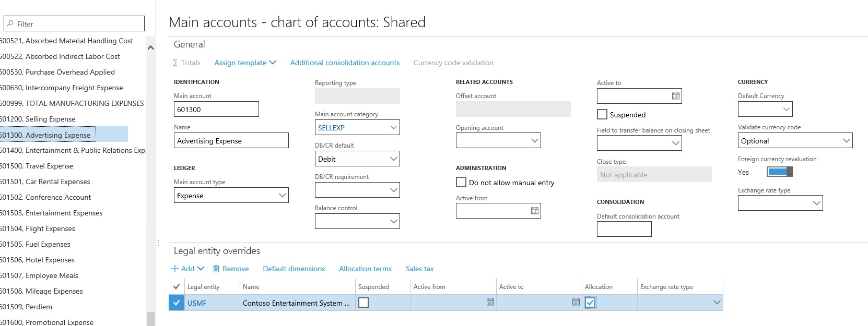Click the Remove trash icon in Legal entity overrides
The height and width of the screenshot is (326, 868).
(216, 269)
